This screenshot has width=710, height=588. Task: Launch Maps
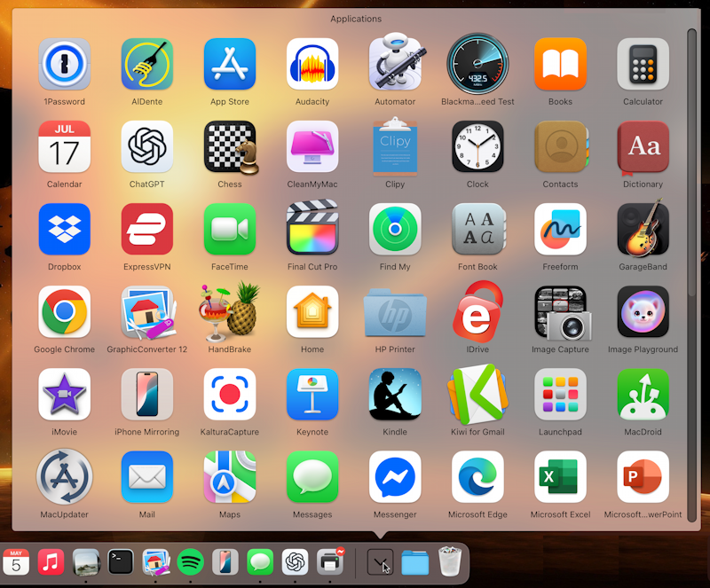pos(230,476)
